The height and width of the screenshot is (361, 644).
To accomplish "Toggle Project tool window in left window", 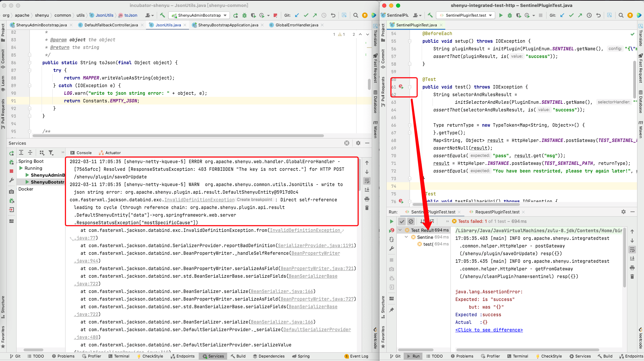I will [3, 32].
